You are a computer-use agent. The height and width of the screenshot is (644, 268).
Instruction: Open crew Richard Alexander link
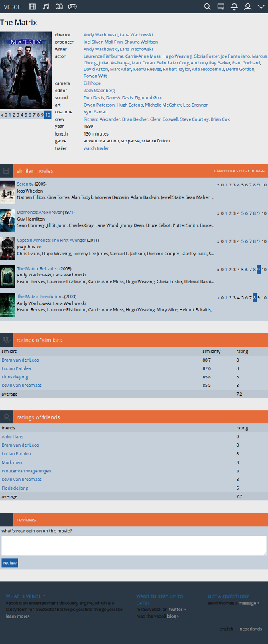pyautogui.click(x=102, y=119)
